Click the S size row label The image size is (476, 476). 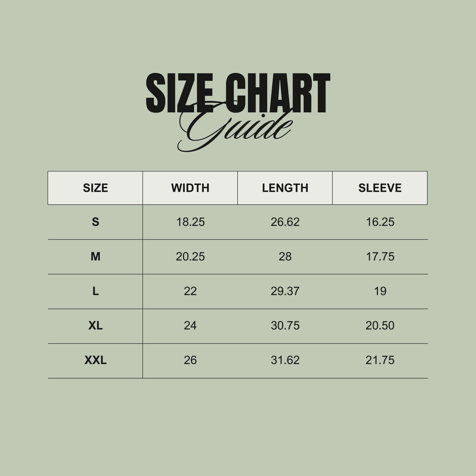tap(95, 222)
